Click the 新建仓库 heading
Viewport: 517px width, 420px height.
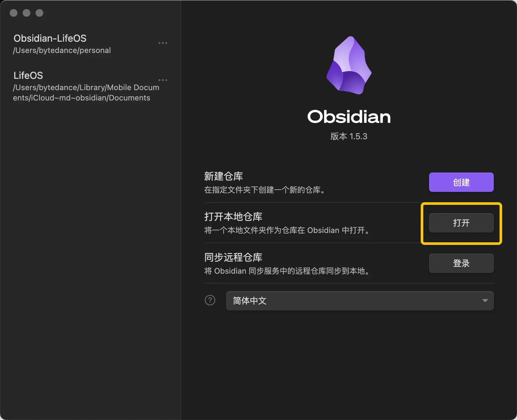(224, 176)
